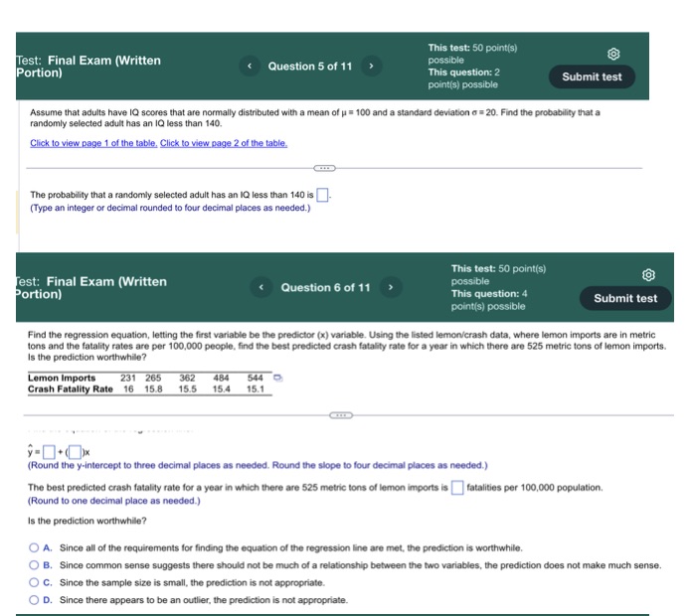Expand divider handle under Question 5 prompt
The height and width of the screenshot is (616, 689).
(325, 168)
